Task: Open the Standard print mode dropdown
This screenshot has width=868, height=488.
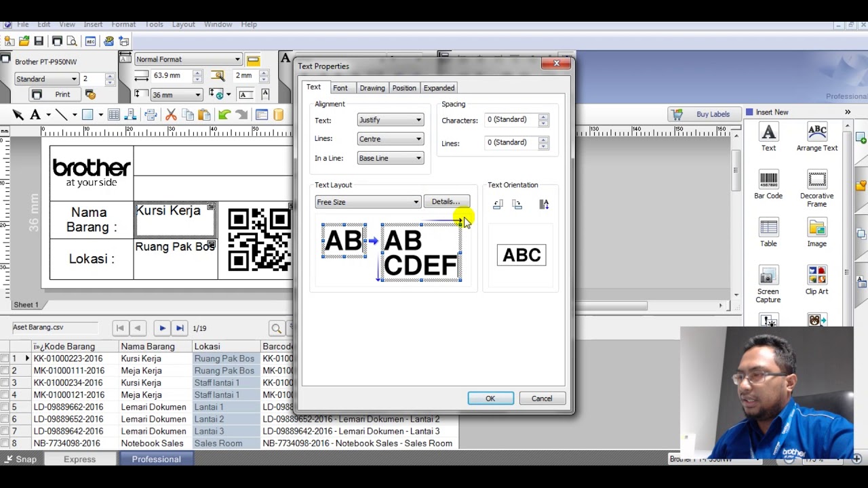Action: (x=46, y=79)
